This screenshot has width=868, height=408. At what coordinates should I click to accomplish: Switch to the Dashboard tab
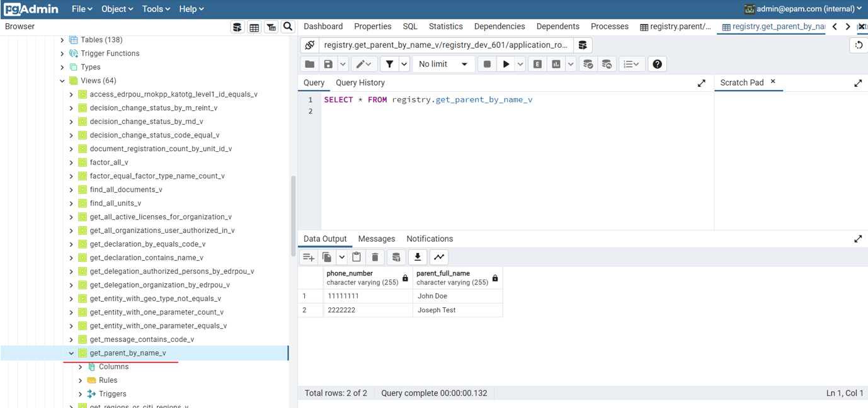(x=323, y=26)
